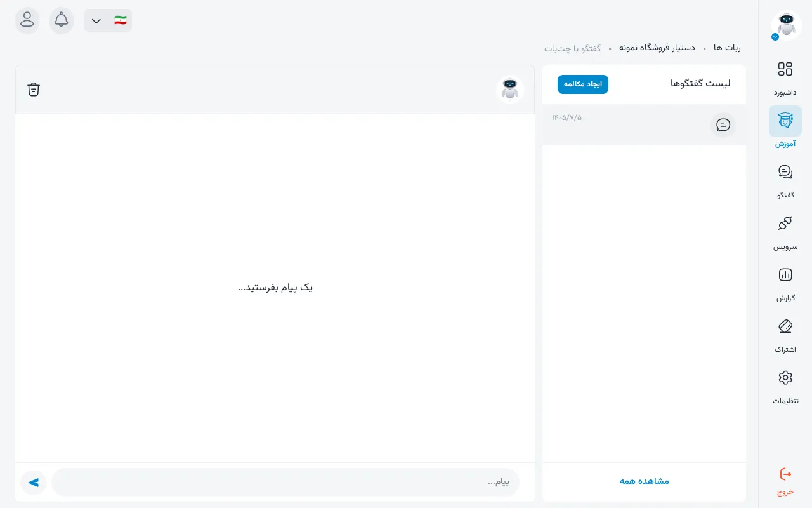
Task: Open the user profile icon
Action: tap(27, 20)
